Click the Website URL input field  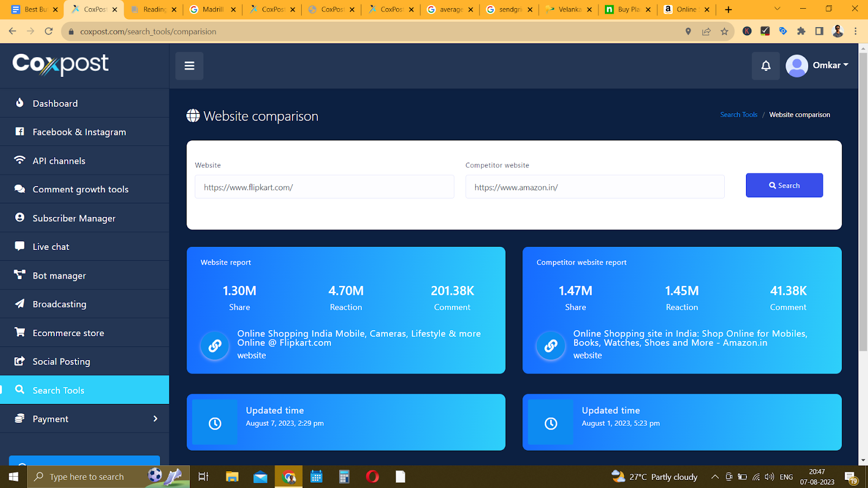click(x=324, y=187)
